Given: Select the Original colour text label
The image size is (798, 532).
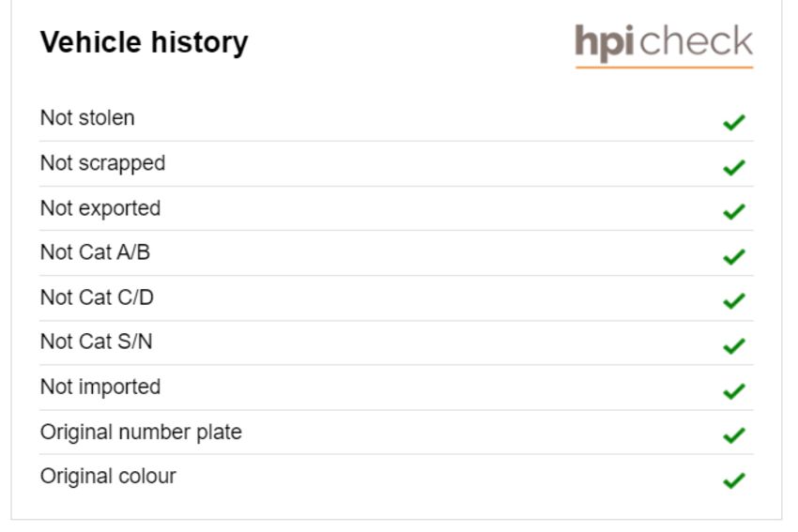Looking at the screenshot, I should [x=108, y=477].
